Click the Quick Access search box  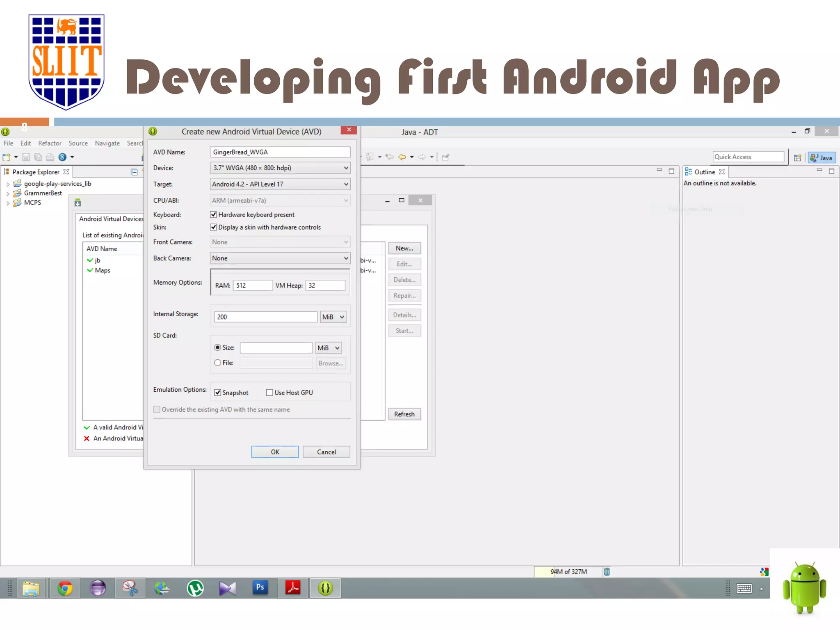pyautogui.click(x=749, y=157)
